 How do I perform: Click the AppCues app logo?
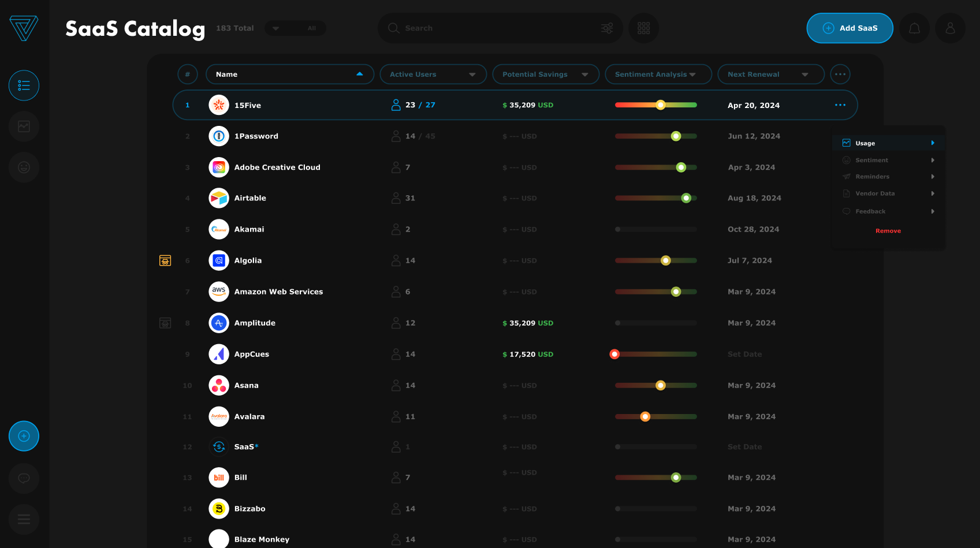point(219,354)
